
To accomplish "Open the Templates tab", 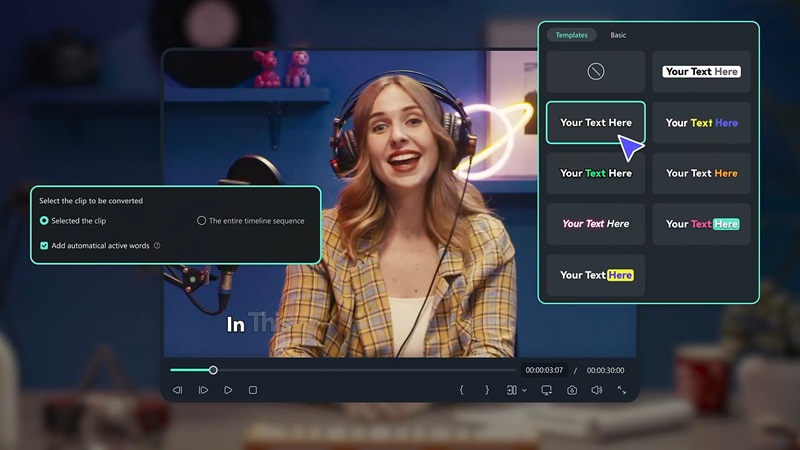I will point(572,35).
